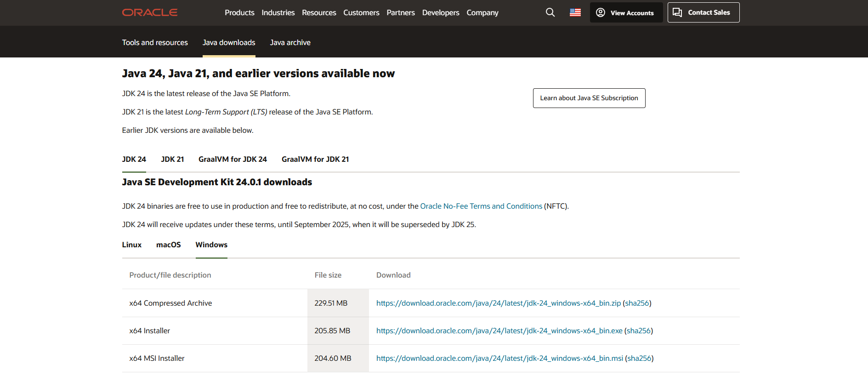Select the Windows OS tab
The height and width of the screenshot is (376, 868).
[x=211, y=245]
